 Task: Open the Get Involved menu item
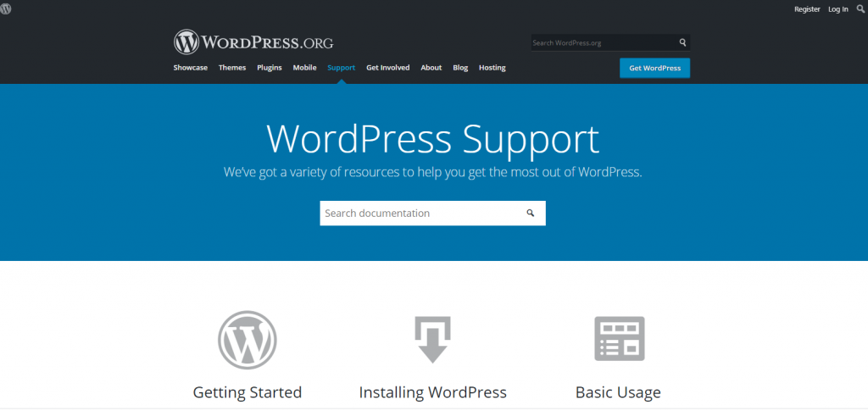tap(388, 68)
